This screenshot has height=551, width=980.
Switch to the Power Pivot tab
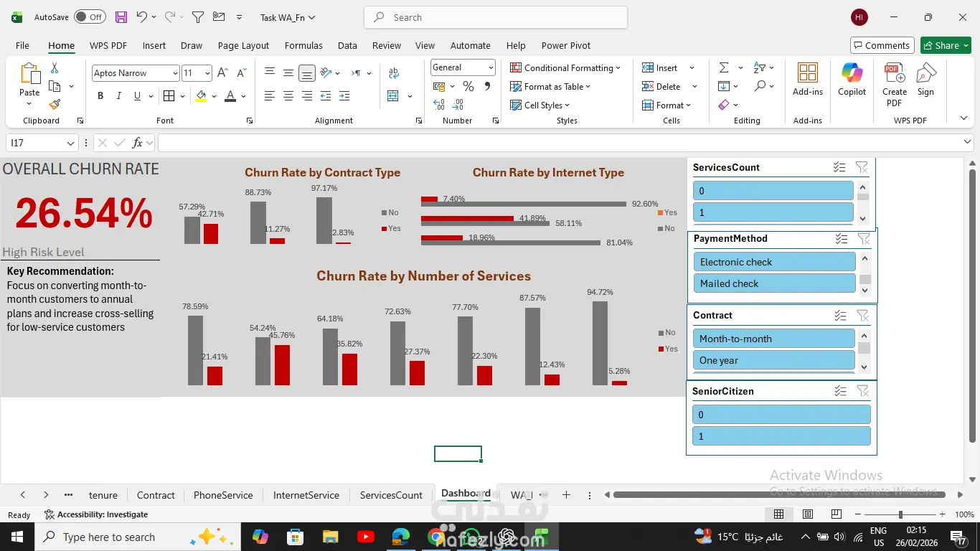pyautogui.click(x=566, y=45)
